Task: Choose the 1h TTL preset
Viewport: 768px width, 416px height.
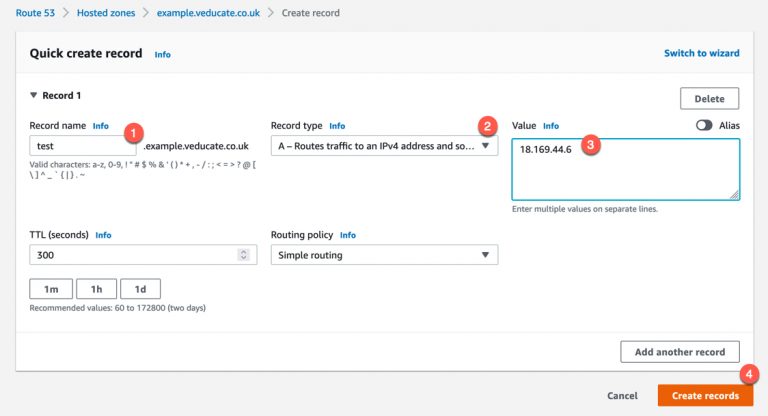Action: (96, 289)
